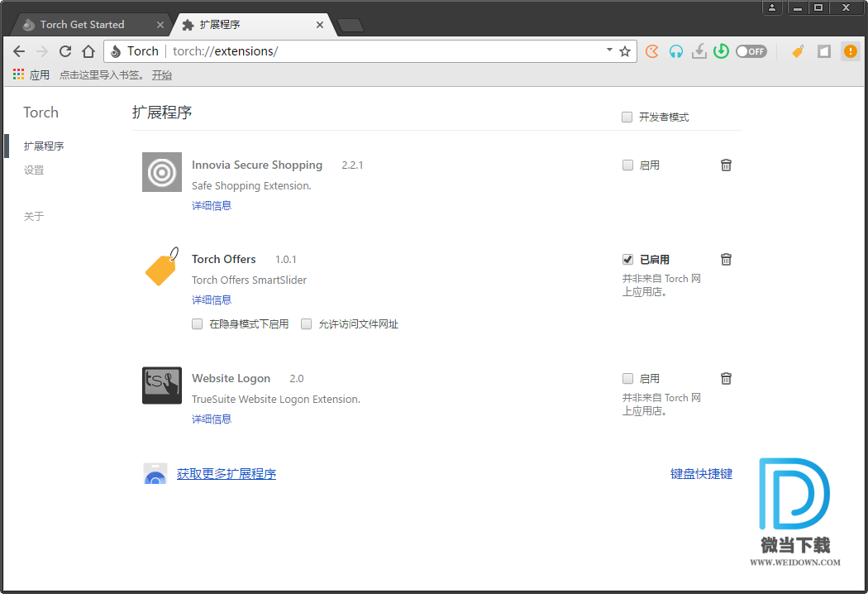Check 在隐身模式下启用 for Torch Offers
Image resolution: width=868 pixels, height=594 pixels.
coord(197,324)
